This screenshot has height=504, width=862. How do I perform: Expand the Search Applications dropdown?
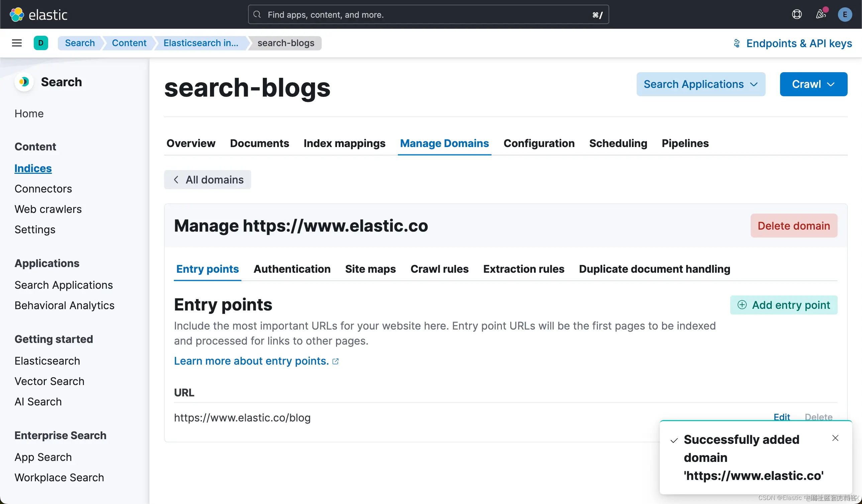pos(701,84)
